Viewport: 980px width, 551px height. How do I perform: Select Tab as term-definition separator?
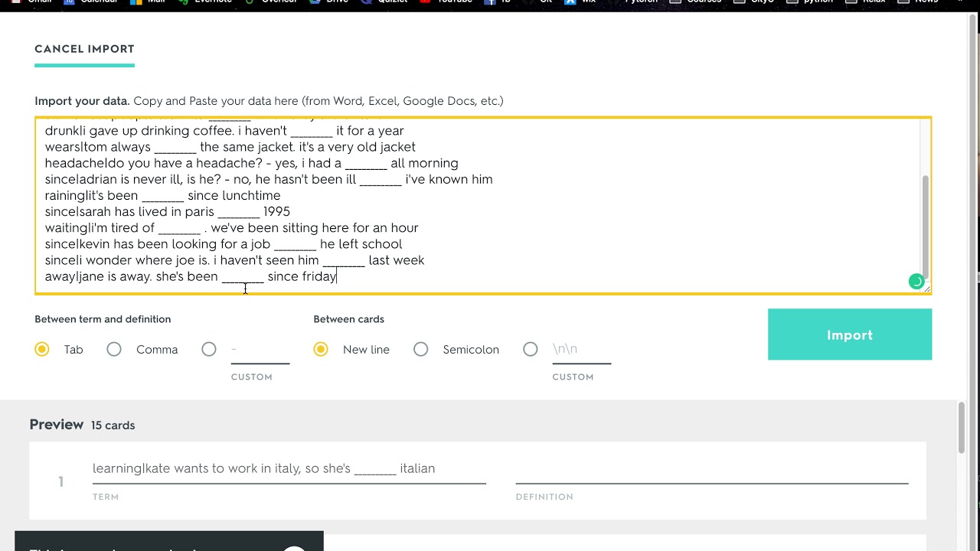[42, 349]
